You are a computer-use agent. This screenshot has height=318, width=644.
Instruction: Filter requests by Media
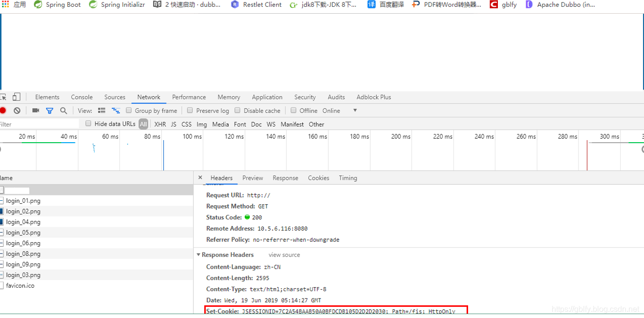pos(220,125)
